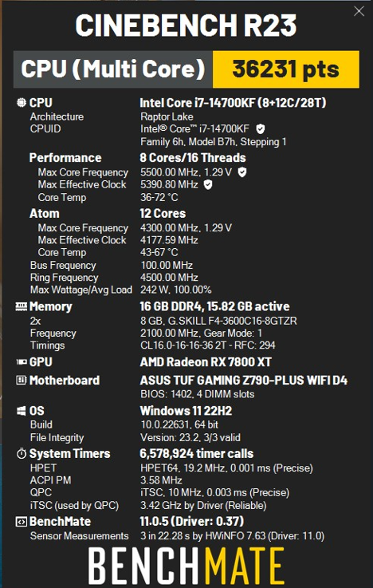Click the yellow 36231 pts score box
The image size is (373, 588).
pos(286,69)
